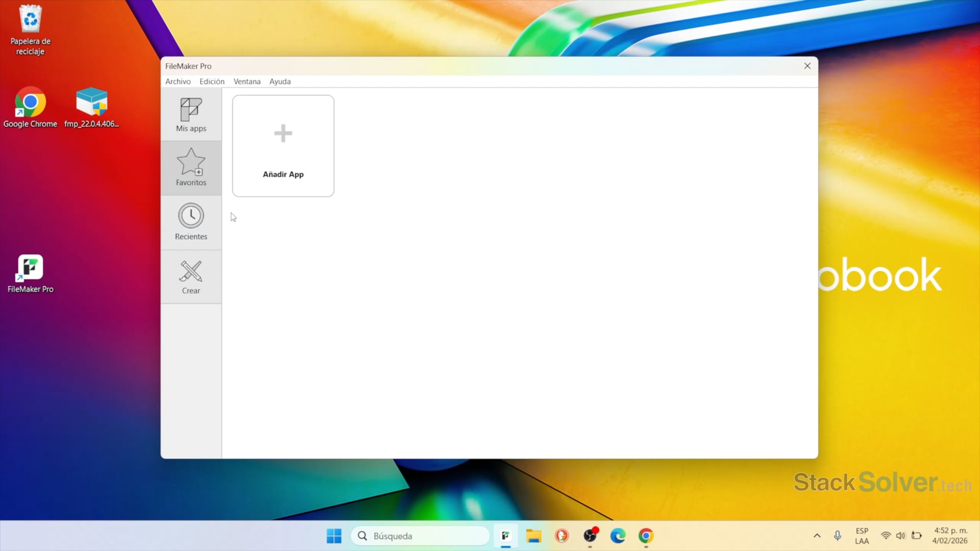Image resolution: width=980 pixels, height=551 pixels.
Task: Open Microsoft Edge from the taskbar
Action: coord(618,536)
